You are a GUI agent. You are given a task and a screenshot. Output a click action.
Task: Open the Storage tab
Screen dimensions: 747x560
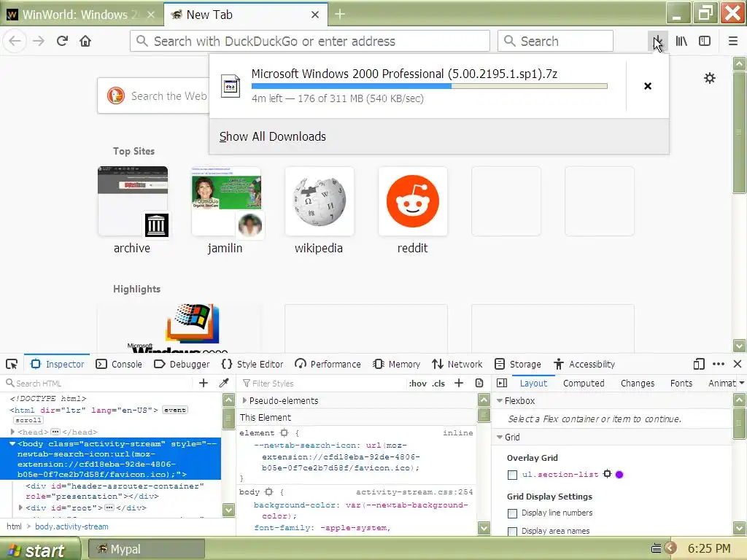click(518, 365)
